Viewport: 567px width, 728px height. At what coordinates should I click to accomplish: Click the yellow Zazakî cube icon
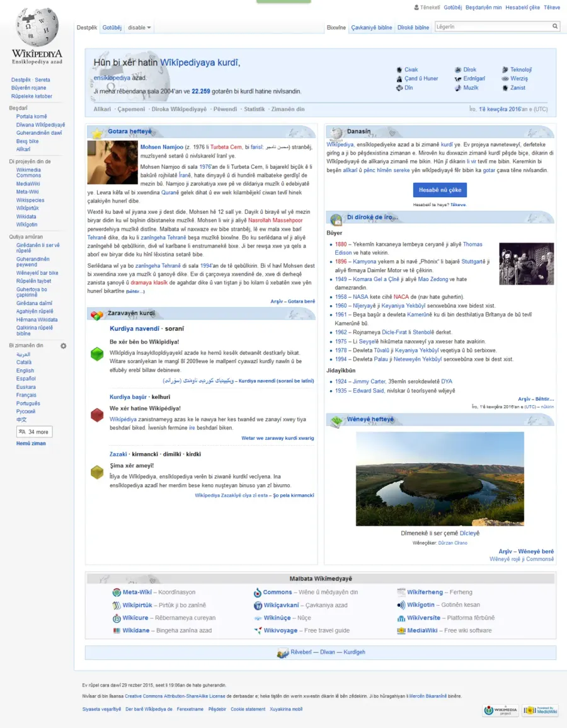[97, 472]
